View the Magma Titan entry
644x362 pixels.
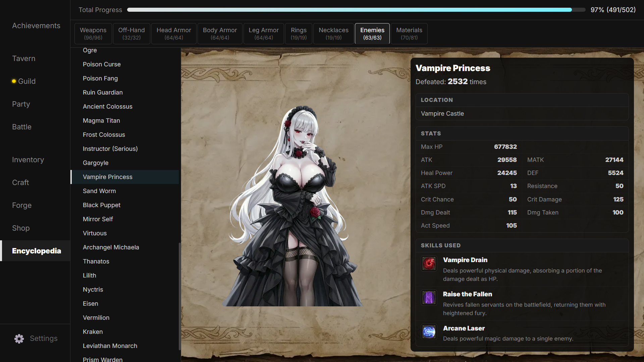[x=125, y=121]
